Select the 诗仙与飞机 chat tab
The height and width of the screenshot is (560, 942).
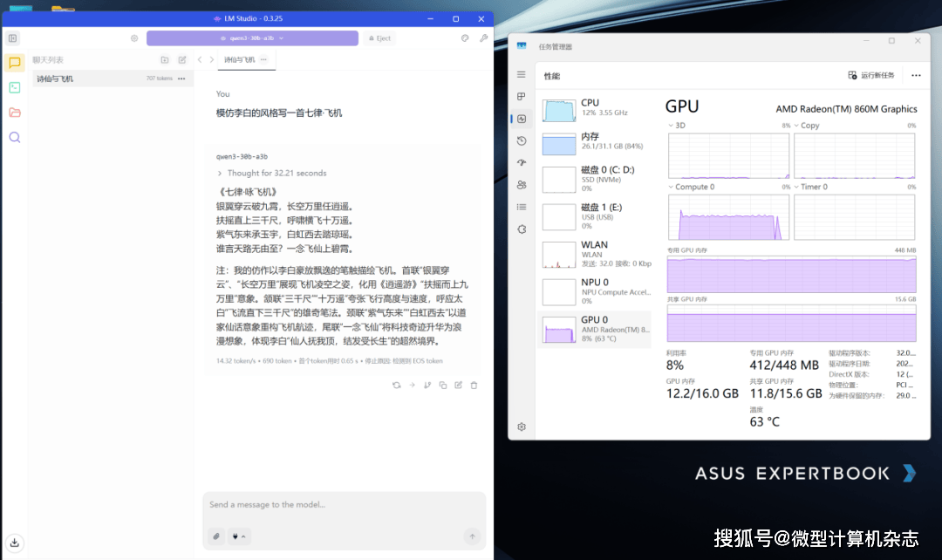coord(240,59)
